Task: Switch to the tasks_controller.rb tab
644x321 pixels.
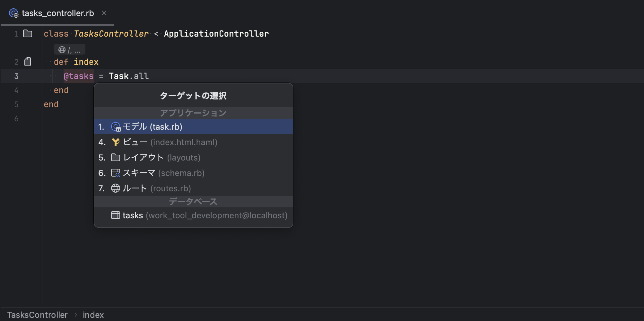Action: coord(58,13)
